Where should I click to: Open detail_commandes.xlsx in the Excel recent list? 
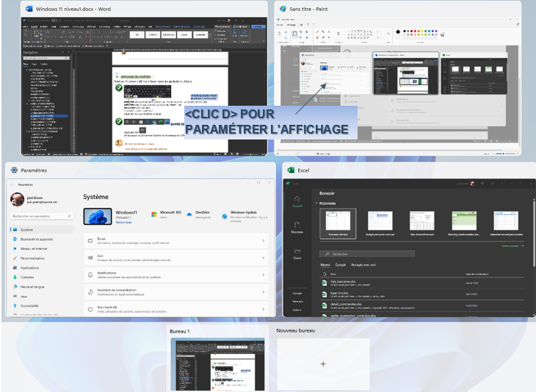tap(422, 305)
